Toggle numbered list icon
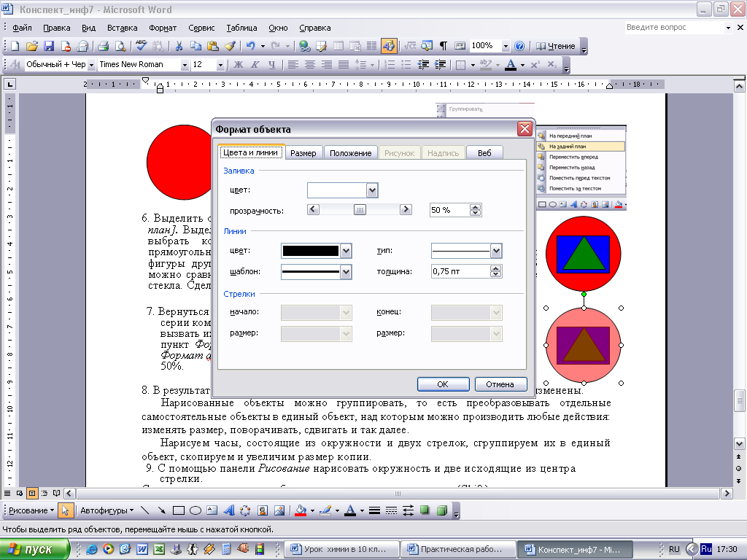The height and width of the screenshot is (560, 747). (390, 65)
